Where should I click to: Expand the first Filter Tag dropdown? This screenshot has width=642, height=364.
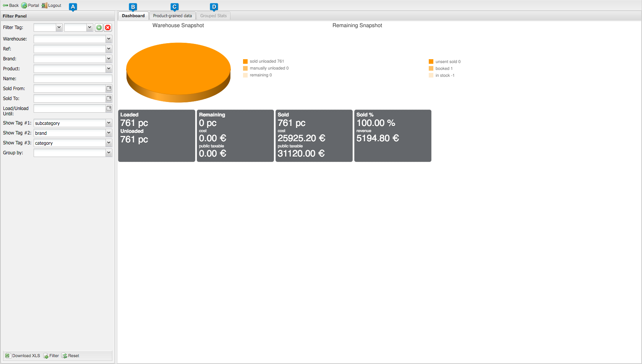(x=59, y=28)
